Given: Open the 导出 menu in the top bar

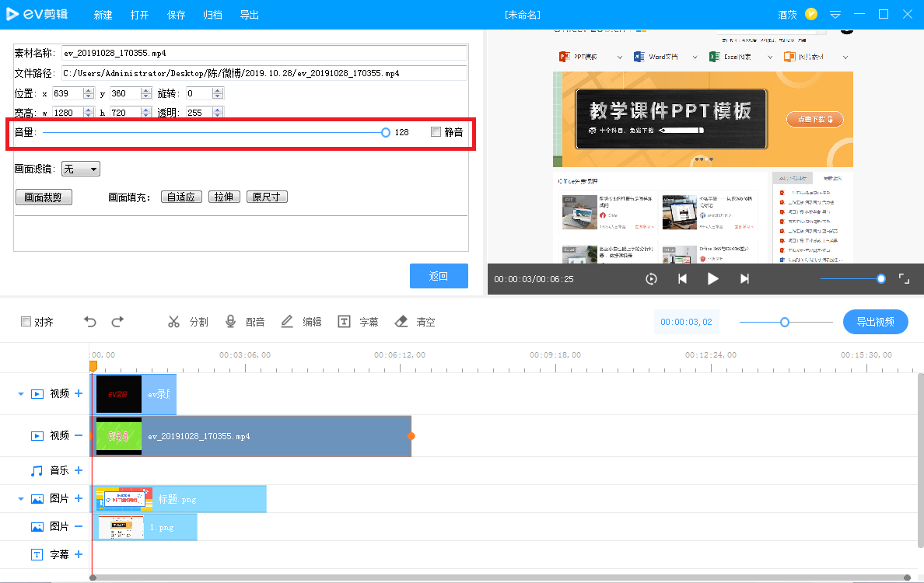Looking at the screenshot, I should tap(249, 15).
